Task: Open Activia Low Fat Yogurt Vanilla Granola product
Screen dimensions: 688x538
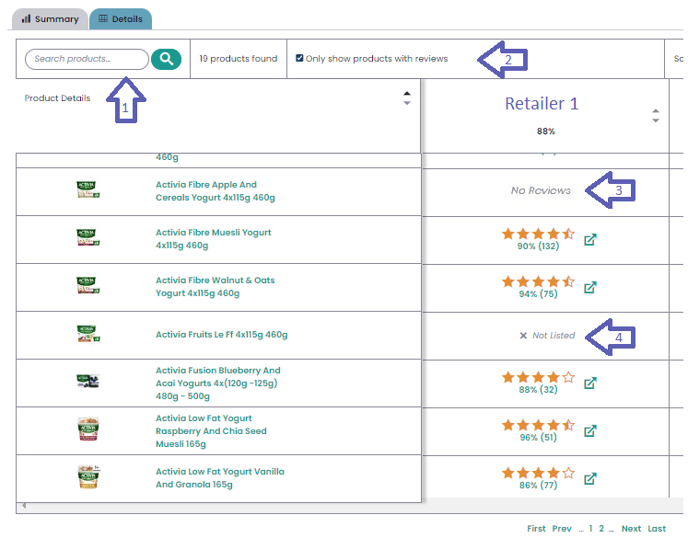Action: (x=220, y=478)
